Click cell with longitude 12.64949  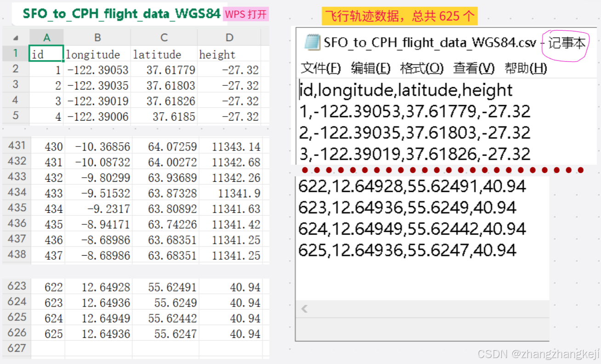pyautogui.click(x=97, y=319)
